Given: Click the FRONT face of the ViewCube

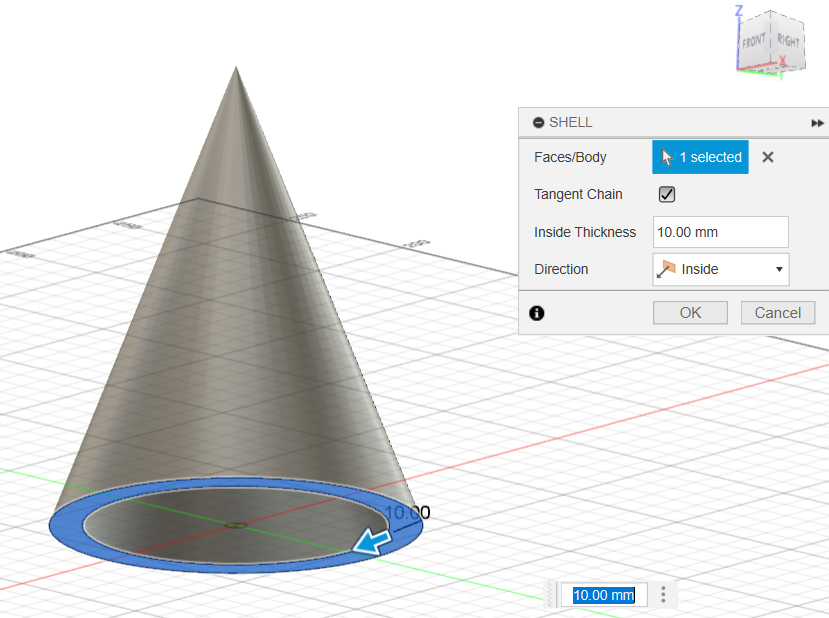Looking at the screenshot, I should (753, 41).
